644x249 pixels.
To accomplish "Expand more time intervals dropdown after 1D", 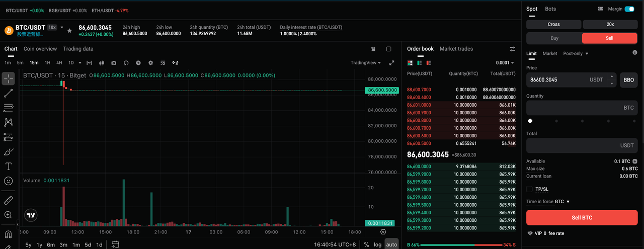I will click(80, 63).
